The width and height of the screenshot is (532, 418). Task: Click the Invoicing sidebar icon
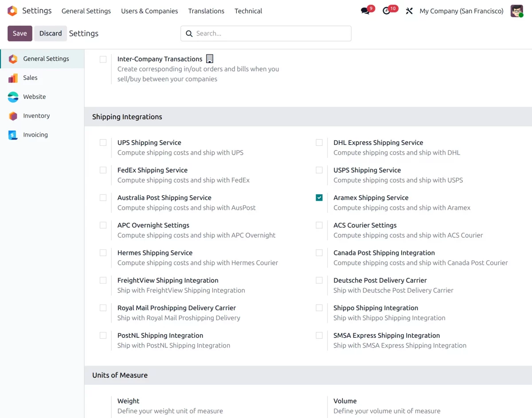pyautogui.click(x=13, y=135)
